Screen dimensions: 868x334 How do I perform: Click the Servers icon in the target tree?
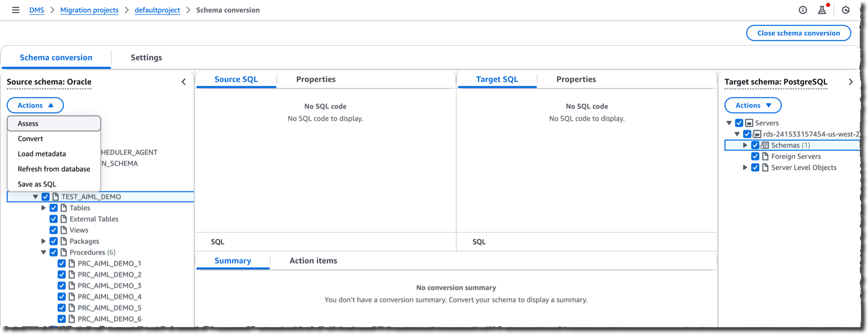point(748,122)
